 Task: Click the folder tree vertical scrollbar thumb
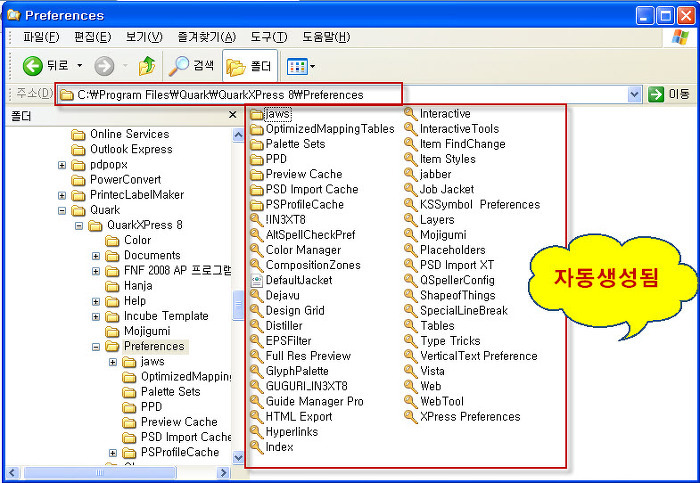pos(238,305)
